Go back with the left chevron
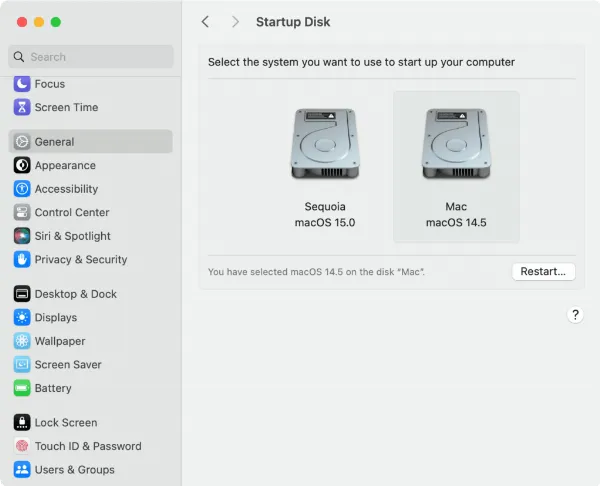This screenshot has height=486, width=600. (205, 21)
